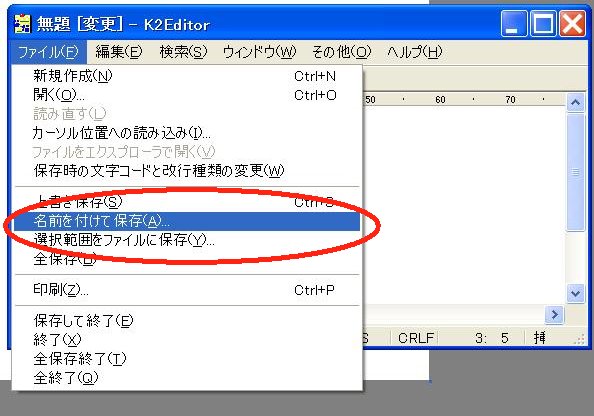This screenshot has height=416, width=594.
Task: Select 保存して終了(E) menu entry
Action: click(187, 321)
